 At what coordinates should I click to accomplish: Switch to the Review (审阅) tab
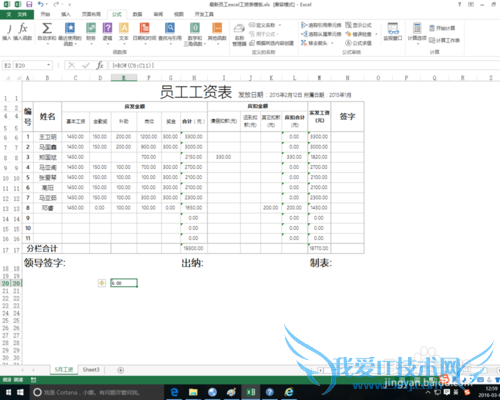(x=158, y=14)
